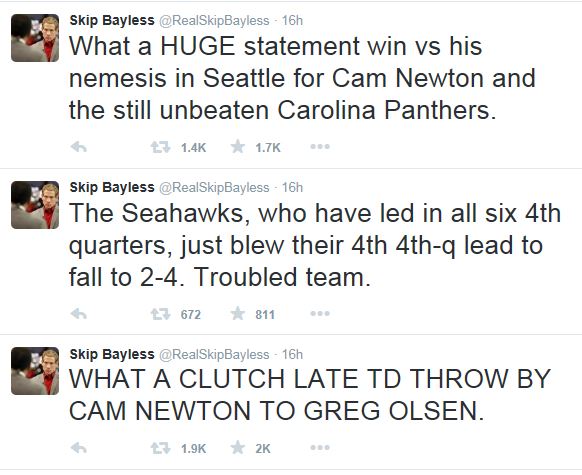Star the Seahawks fall to 2-4 tweet

(238, 314)
